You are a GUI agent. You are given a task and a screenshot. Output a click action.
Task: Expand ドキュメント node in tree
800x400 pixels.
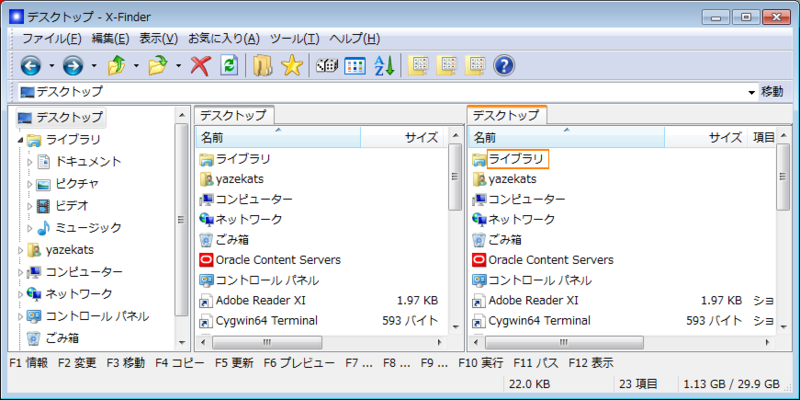pos(30,162)
